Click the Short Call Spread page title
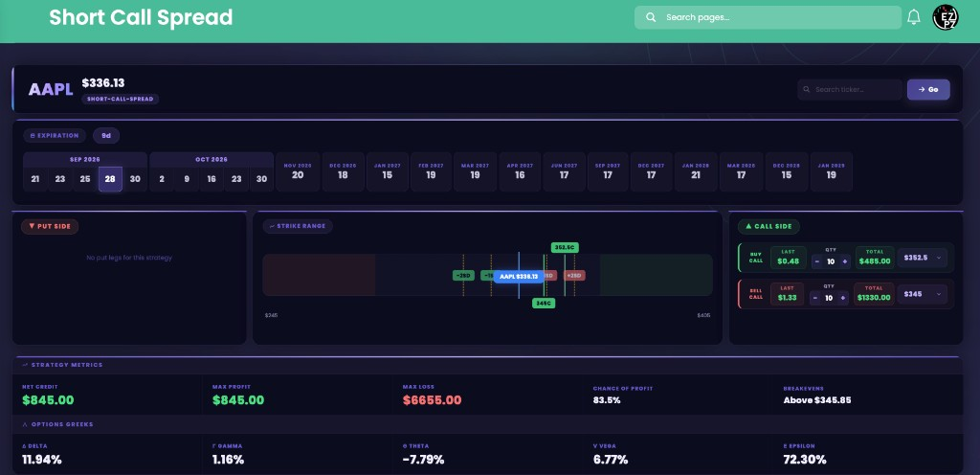 coord(141,17)
